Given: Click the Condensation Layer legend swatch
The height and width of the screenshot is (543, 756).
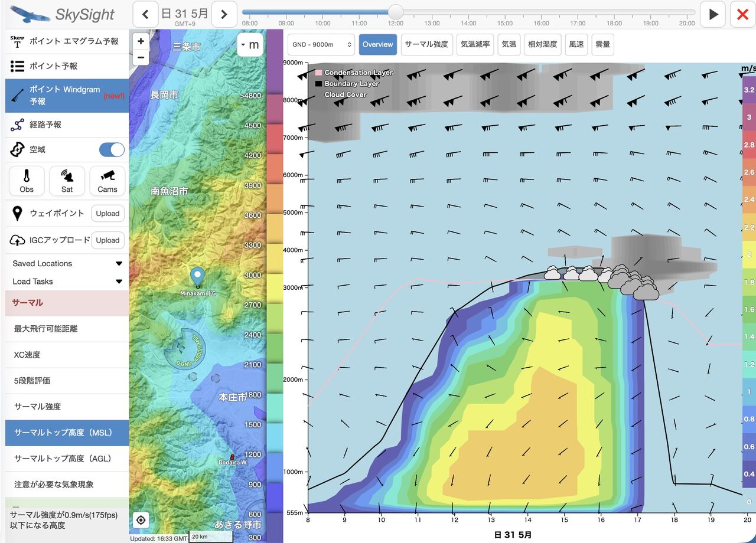Looking at the screenshot, I should (x=318, y=73).
